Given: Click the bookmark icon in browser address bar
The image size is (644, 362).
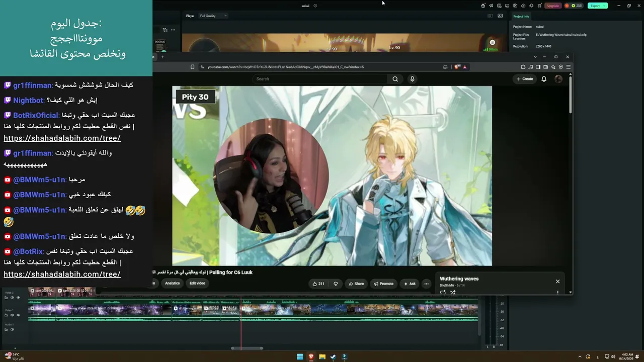Looking at the screenshot, I should (192, 67).
